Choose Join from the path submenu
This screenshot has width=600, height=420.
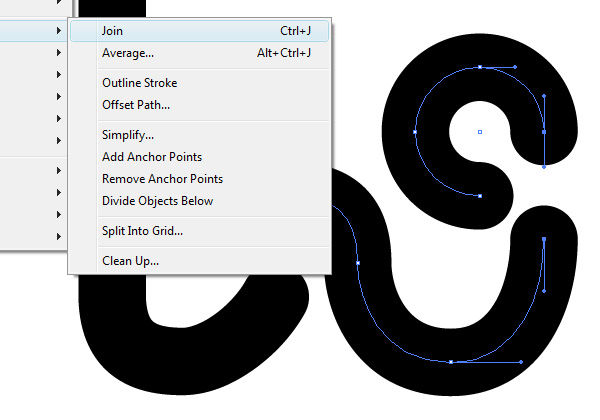click(199, 31)
